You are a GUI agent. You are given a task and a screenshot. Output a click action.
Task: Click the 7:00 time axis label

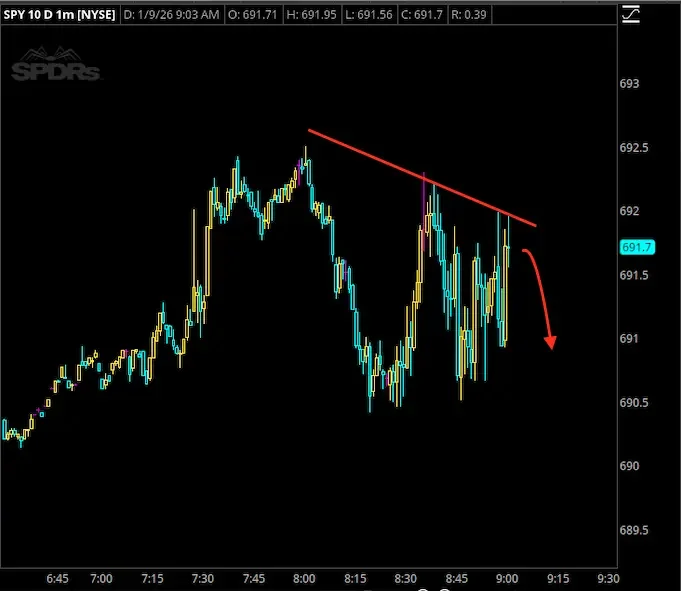point(101,579)
